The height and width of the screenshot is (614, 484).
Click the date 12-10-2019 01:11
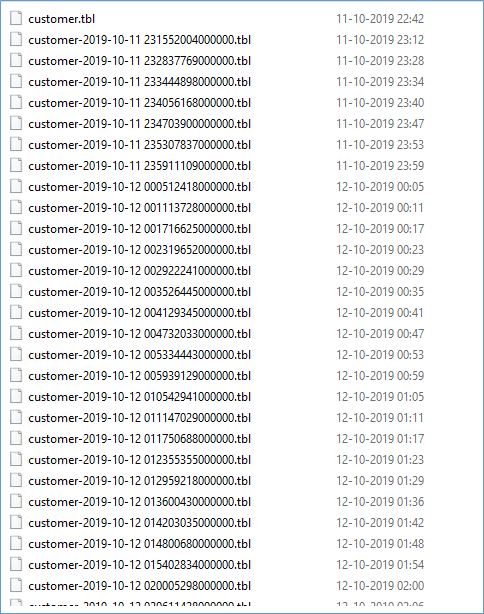[380, 418]
